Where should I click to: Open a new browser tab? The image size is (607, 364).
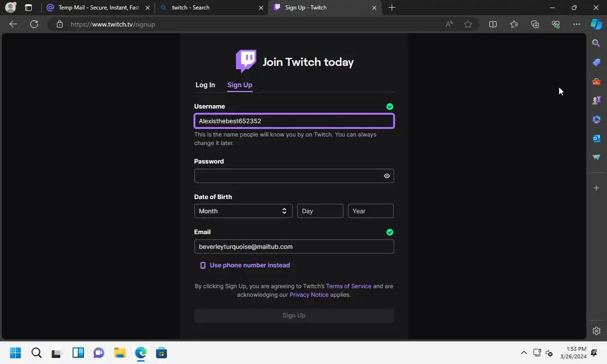(x=392, y=8)
